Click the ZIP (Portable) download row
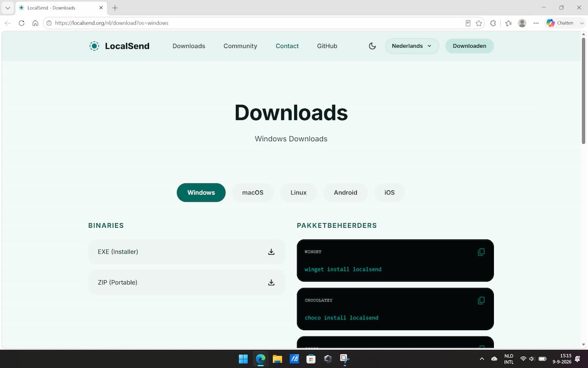Image resolution: width=588 pixels, height=368 pixels. 187,283
